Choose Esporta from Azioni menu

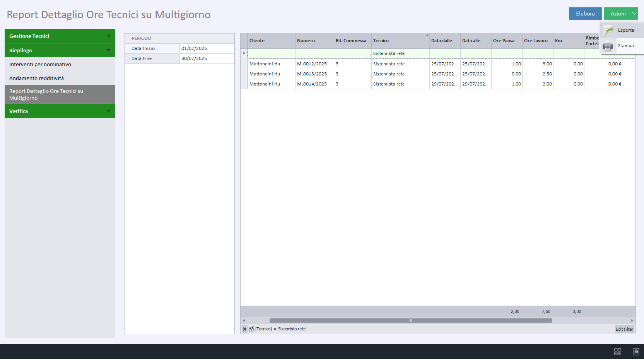coord(622,30)
